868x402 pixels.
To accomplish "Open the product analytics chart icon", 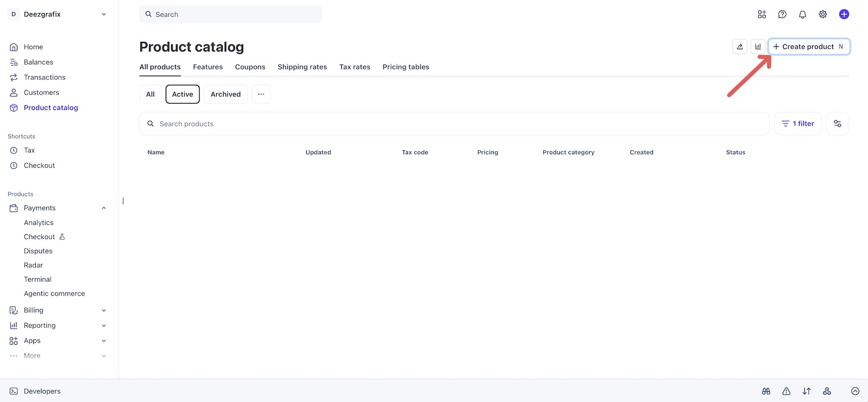I will click(758, 47).
